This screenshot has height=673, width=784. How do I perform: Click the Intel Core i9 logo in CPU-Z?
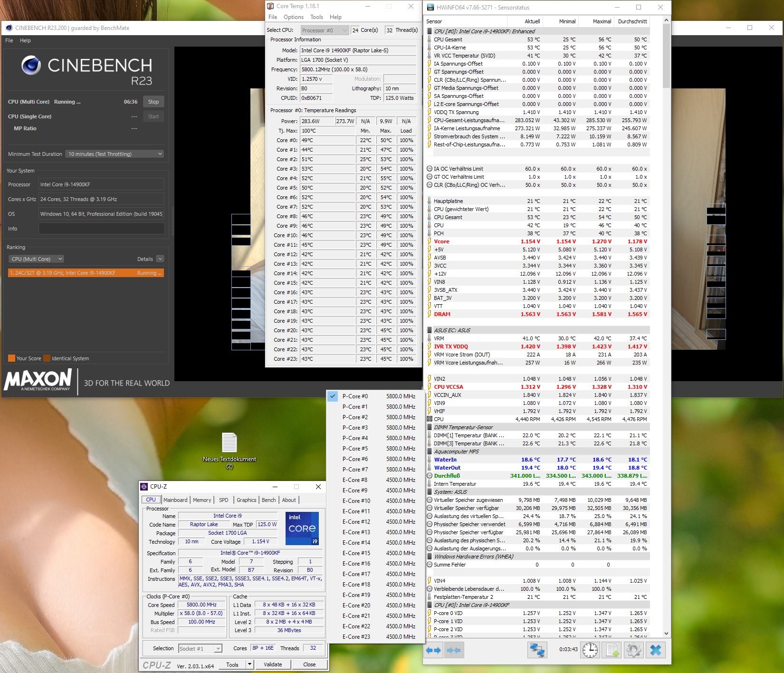click(x=302, y=528)
